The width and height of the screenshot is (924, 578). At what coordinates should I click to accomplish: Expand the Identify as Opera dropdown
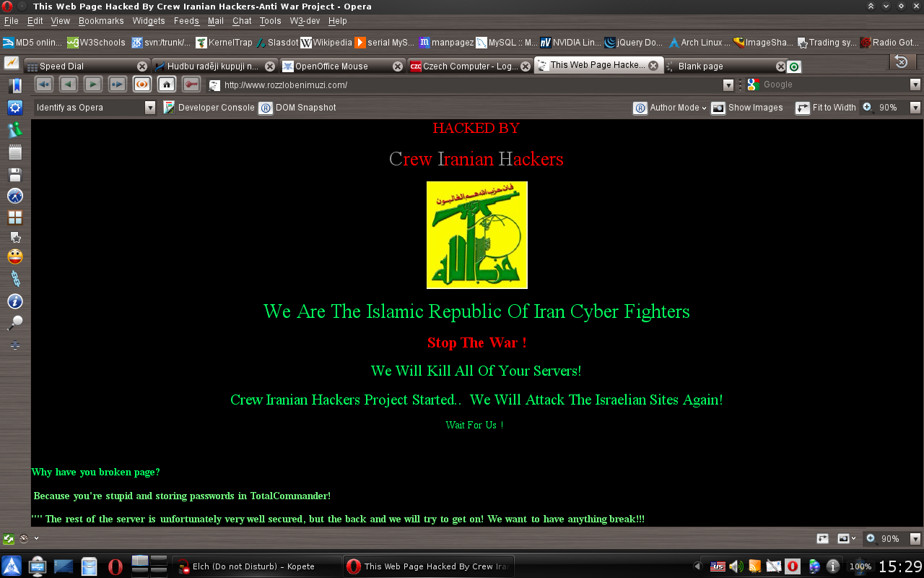[x=150, y=108]
